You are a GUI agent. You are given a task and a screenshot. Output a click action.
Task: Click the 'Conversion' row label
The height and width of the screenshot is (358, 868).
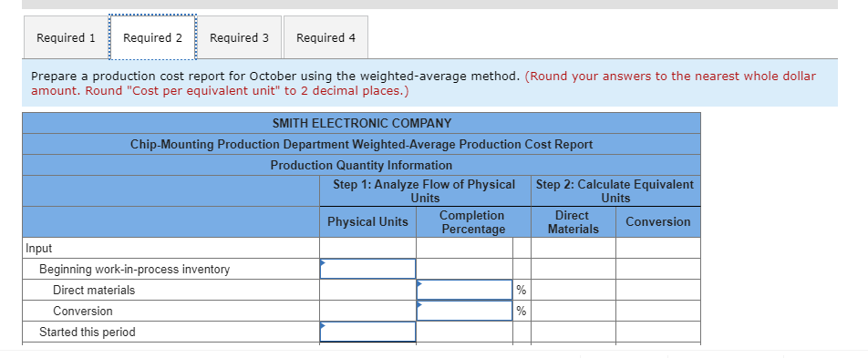82,311
